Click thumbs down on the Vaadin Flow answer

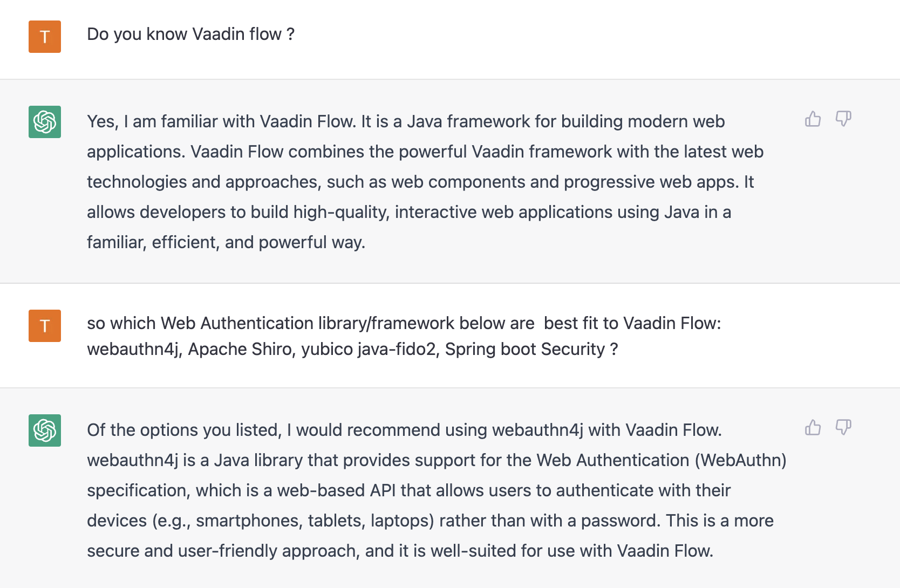(x=843, y=119)
